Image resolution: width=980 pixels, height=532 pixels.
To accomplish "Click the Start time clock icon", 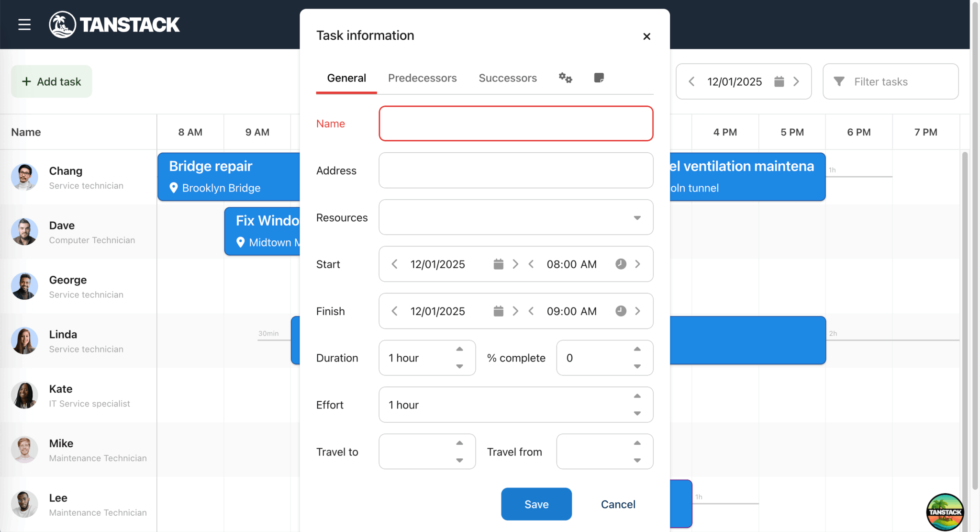I will click(621, 264).
